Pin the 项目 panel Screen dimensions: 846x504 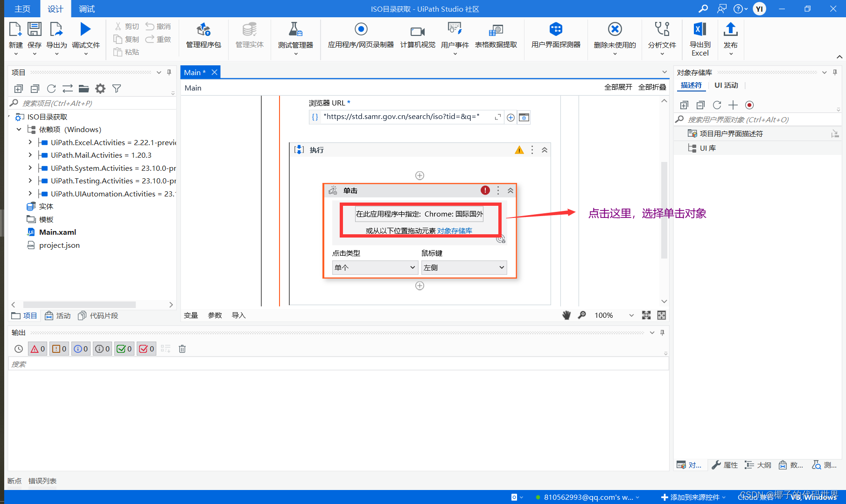[x=169, y=72]
